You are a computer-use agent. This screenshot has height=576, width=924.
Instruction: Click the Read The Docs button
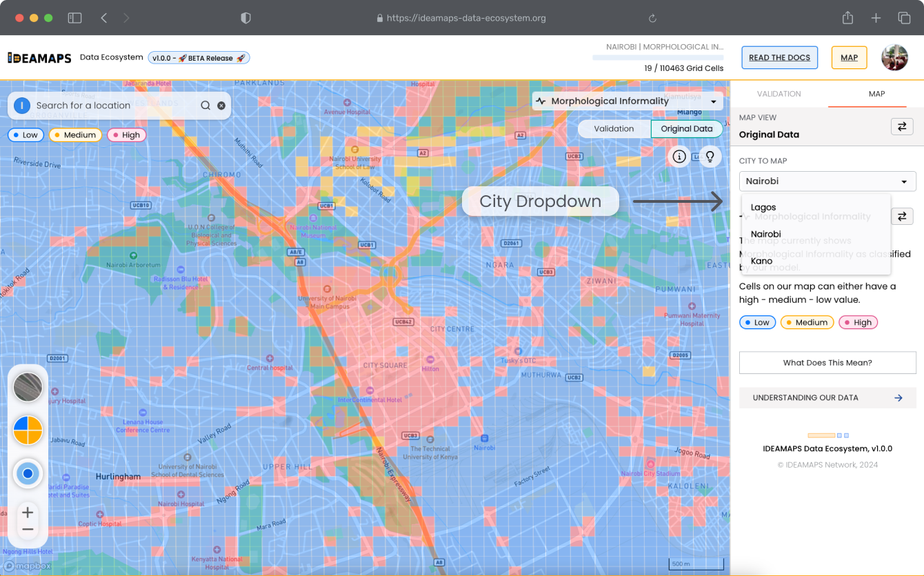point(779,58)
